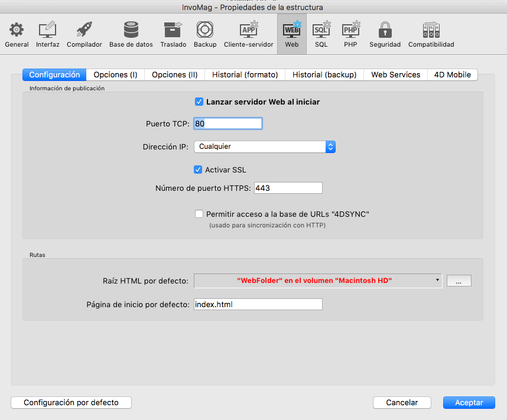
Task: Uncheck the Activar SSL checkbox
Action: click(199, 170)
